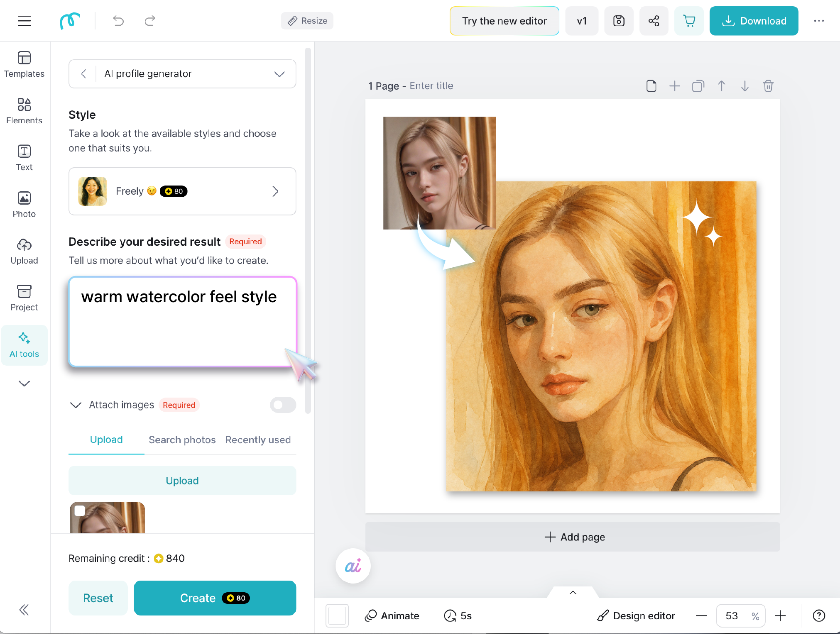Add a new page with plus icon

click(675, 86)
